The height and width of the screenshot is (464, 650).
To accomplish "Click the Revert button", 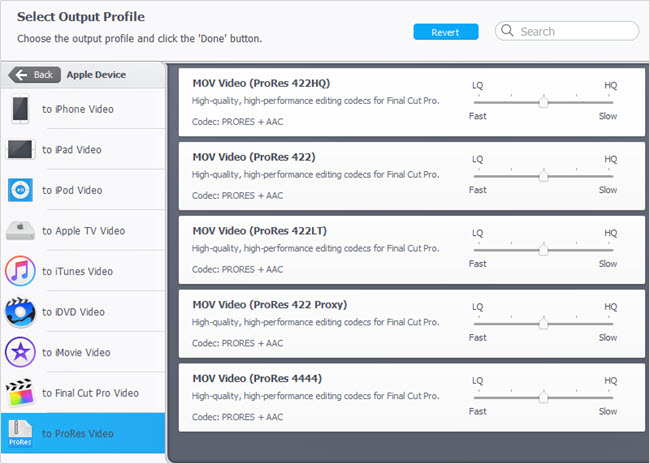I will pyautogui.click(x=446, y=32).
